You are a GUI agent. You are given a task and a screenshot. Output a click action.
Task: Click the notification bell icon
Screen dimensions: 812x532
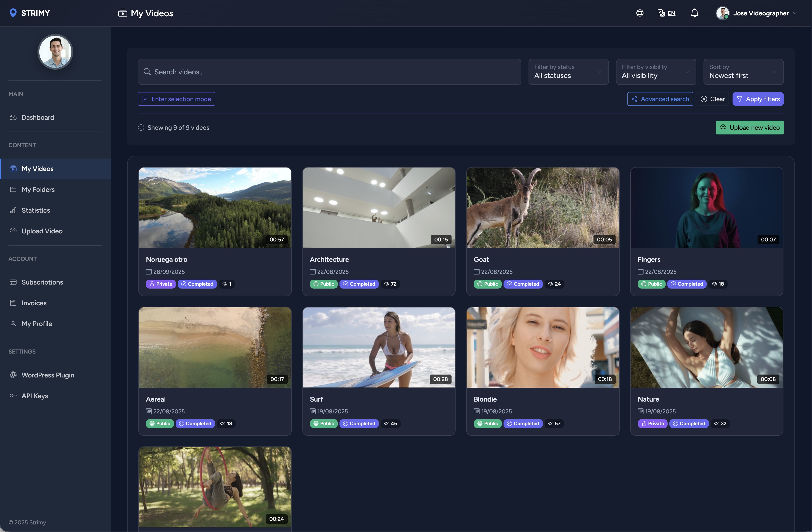[x=694, y=13]
